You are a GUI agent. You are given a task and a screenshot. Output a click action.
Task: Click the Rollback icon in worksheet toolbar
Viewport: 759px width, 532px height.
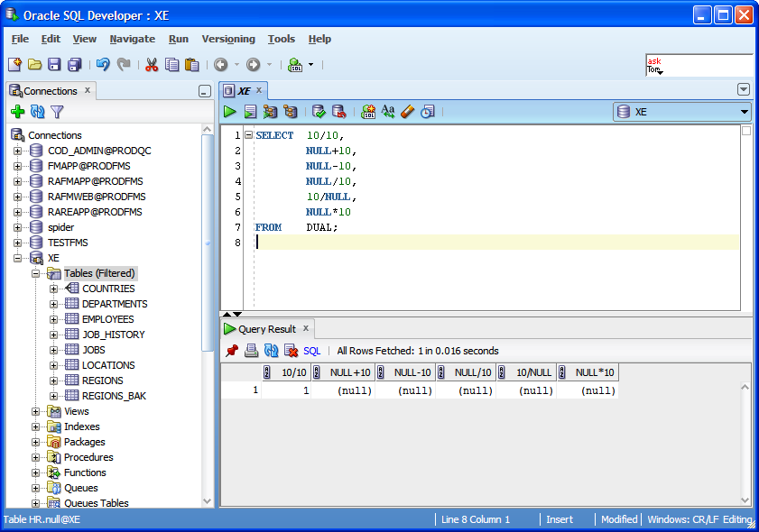click(339, 112)
